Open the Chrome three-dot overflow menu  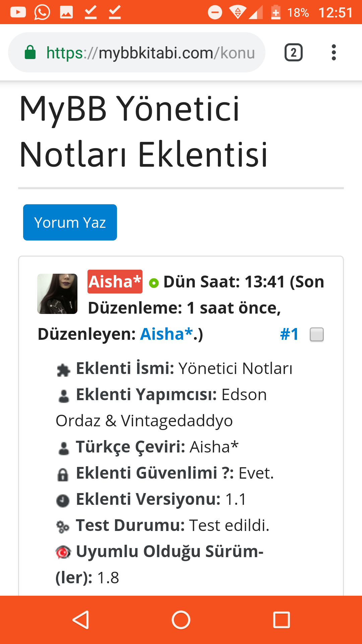[x=334, y=52]
